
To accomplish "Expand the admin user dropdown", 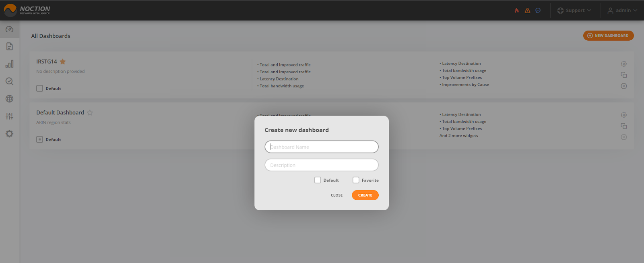I will tap(622, 10).
